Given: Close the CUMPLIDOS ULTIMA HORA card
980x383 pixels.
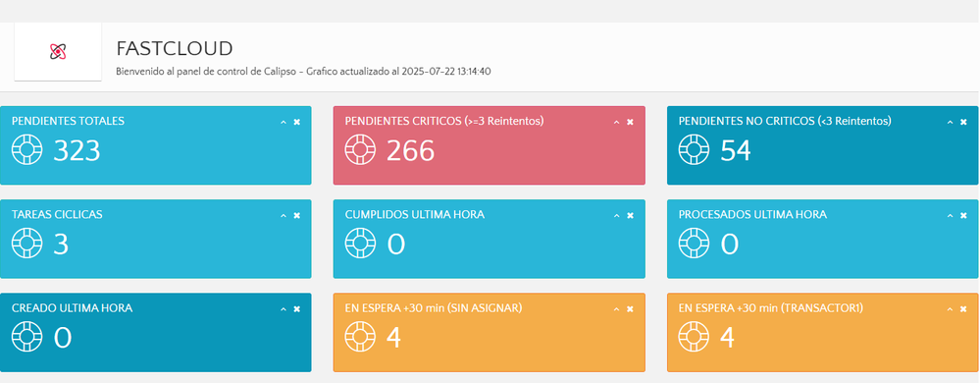Looking at the screenshot, I should coord(630,215).
